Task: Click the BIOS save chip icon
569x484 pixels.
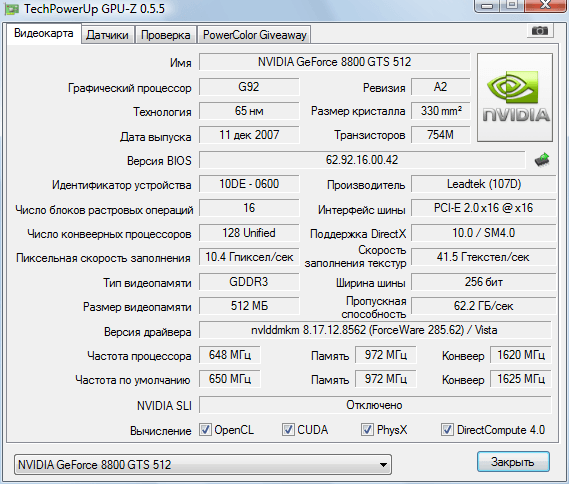Action: pos(542,160)
